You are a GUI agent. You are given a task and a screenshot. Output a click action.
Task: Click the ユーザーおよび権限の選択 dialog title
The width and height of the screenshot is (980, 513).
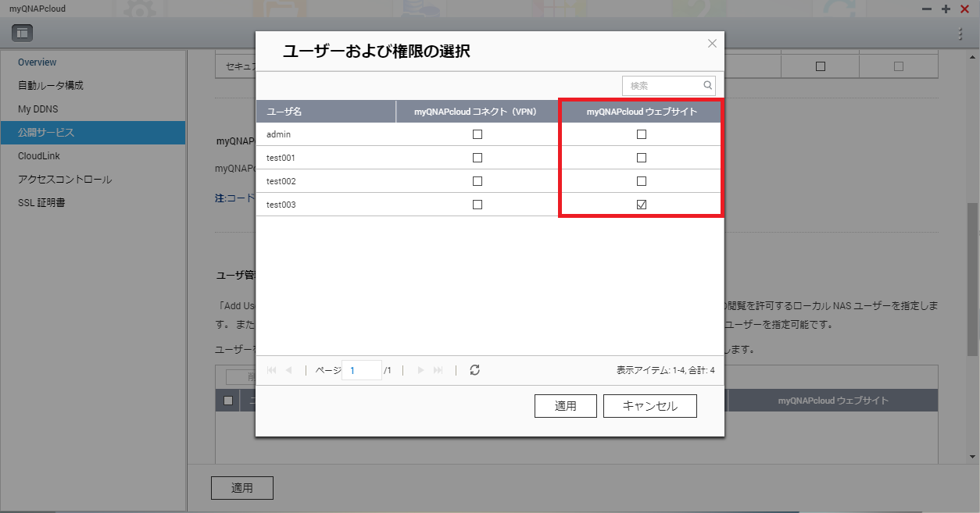pyautogui.click(x=376, y=52)
